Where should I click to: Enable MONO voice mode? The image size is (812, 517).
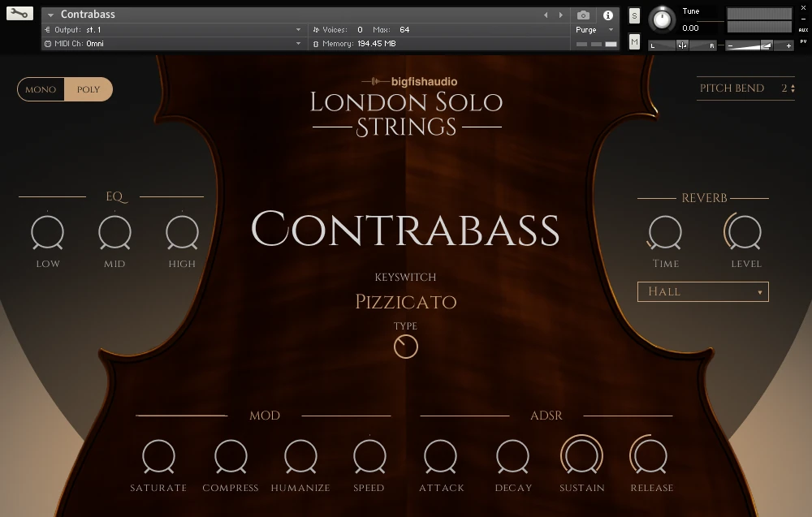tap(40, 89)
